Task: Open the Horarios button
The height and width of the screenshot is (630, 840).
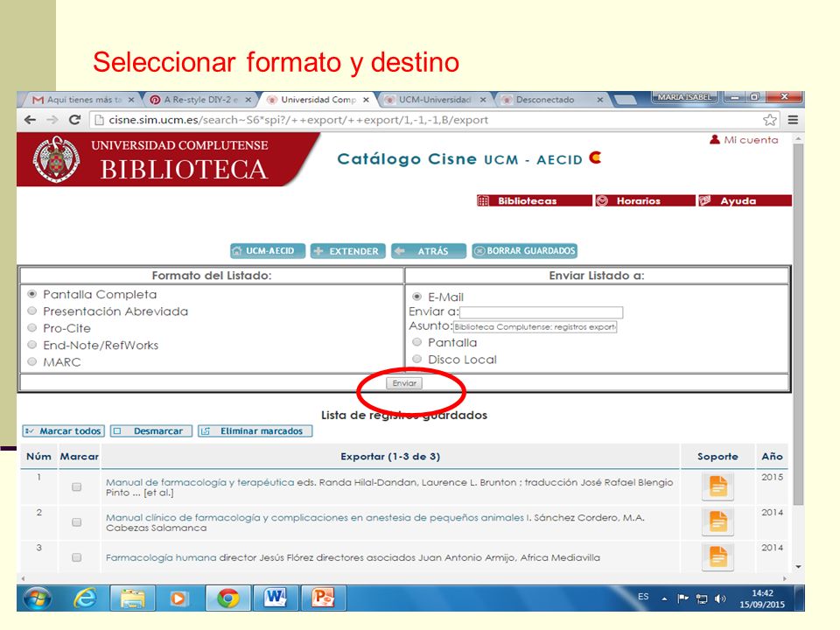Action: click(645, 201)
